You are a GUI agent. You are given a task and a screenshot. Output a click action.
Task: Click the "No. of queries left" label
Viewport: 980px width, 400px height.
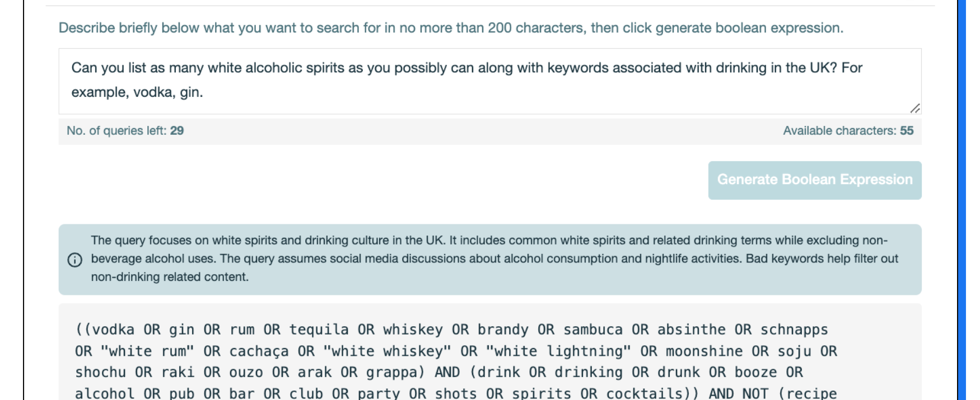[117, 131]
